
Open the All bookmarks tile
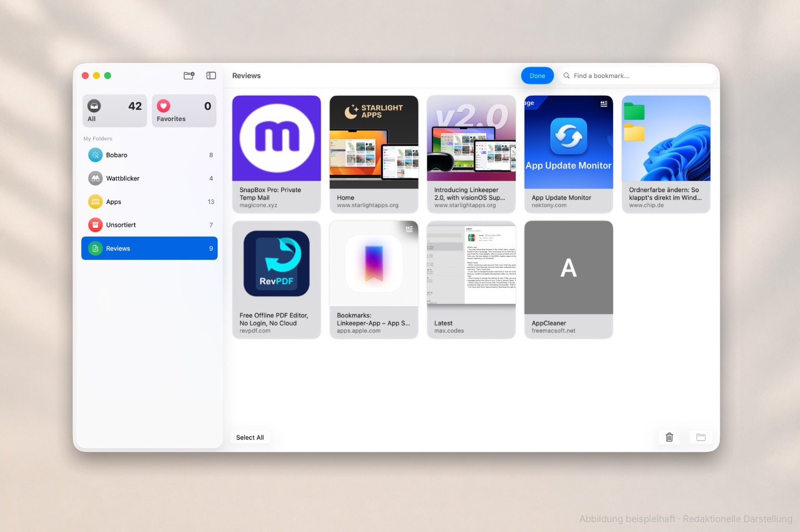coord(115,111)
